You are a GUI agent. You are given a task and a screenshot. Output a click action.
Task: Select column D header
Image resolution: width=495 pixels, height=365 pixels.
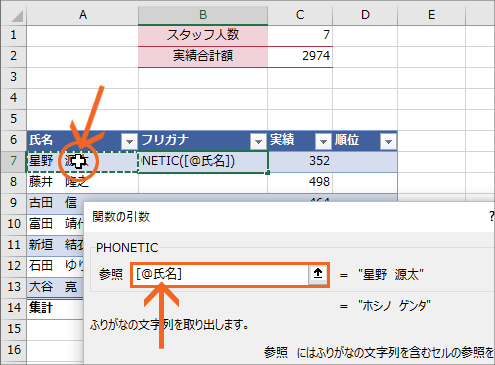pos(365,15)
